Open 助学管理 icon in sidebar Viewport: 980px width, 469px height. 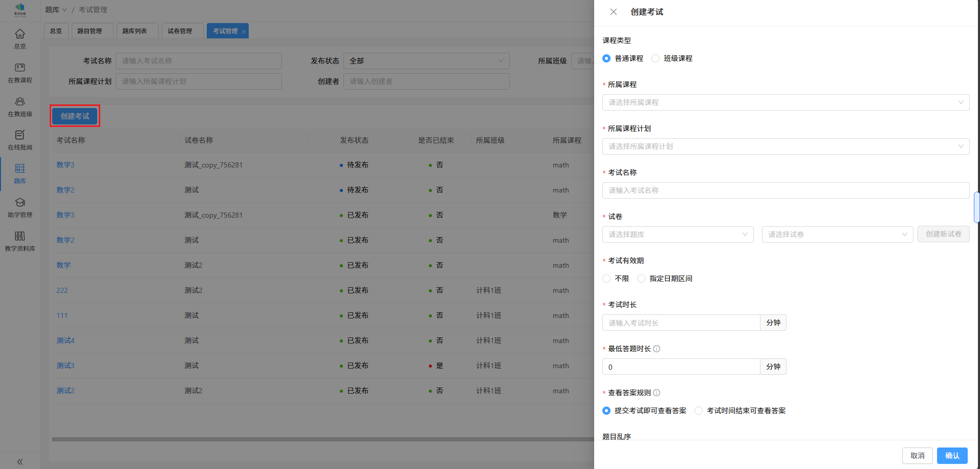20,203
